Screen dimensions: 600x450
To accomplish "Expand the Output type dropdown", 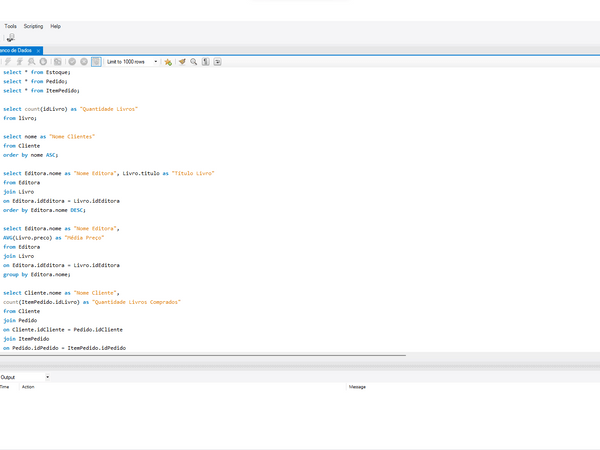I will pyautogui.click(x=47, y=377).
